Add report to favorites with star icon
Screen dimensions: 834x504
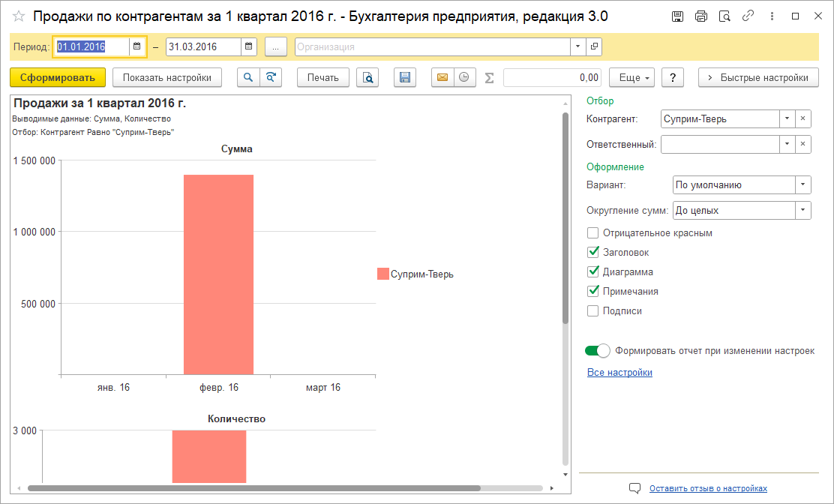coord(19,16)
